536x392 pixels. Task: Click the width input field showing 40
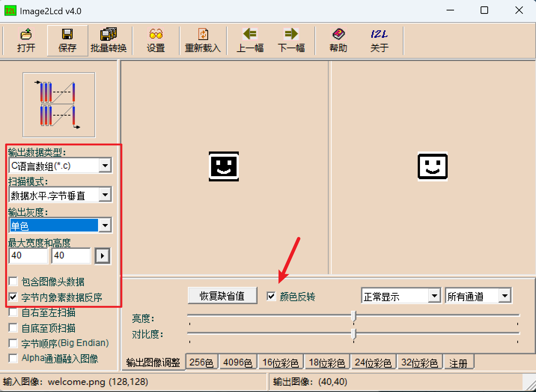(x=28, y=256)
